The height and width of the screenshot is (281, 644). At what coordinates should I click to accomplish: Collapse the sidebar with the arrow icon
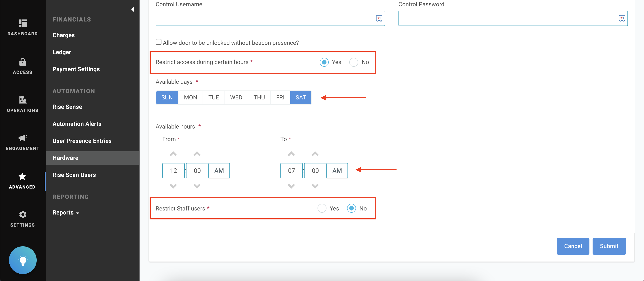point(133,9)
